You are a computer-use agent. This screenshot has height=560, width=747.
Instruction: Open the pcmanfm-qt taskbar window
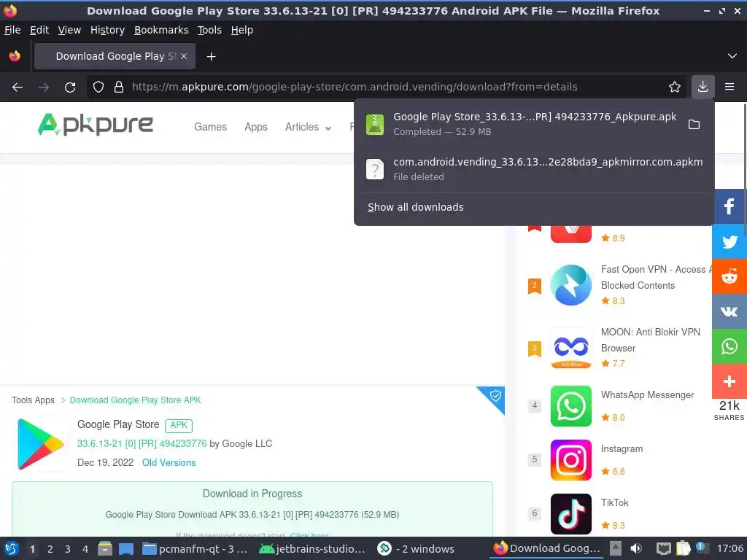tap(196, 549)
